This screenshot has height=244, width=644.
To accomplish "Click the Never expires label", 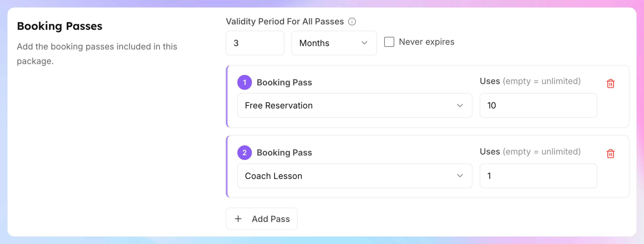I will 426,42.
